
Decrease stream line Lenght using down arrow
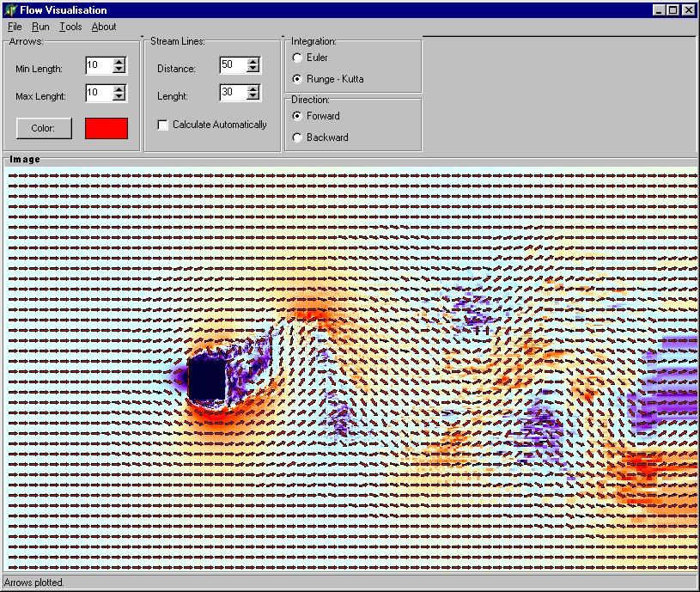tap(253, 96)
